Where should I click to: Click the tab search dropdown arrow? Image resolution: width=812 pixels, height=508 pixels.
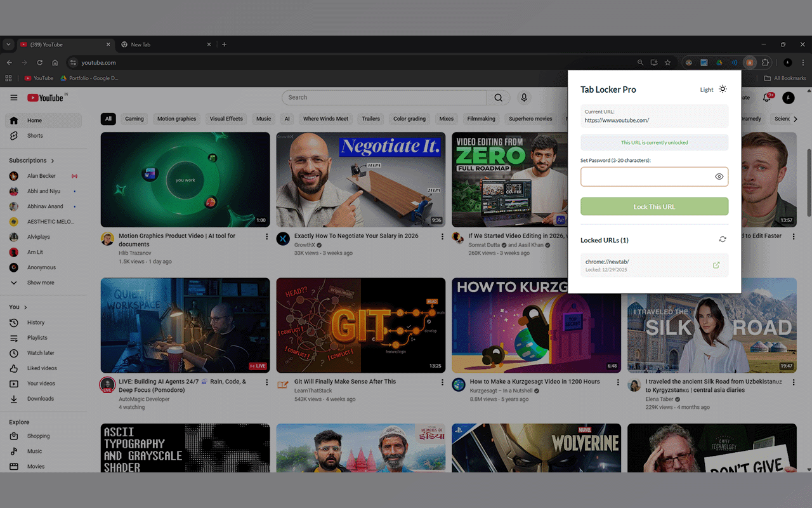8,44
